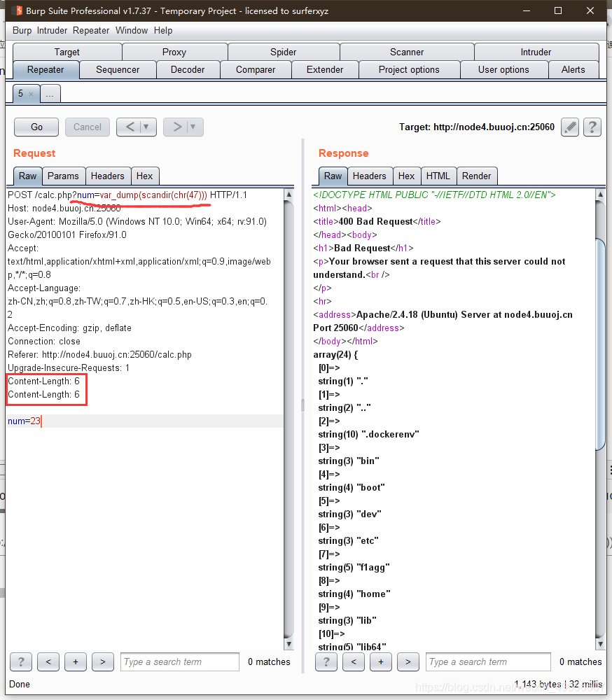Switch to the Target tab
The image size is (612, 700).
pos(67,52)
